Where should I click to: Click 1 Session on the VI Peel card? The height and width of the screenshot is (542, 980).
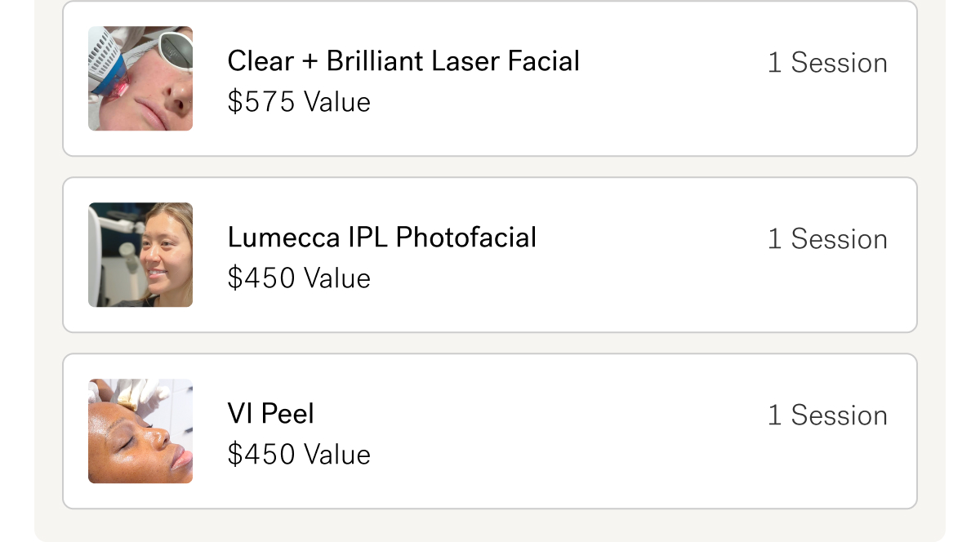[x=827, y=415]
